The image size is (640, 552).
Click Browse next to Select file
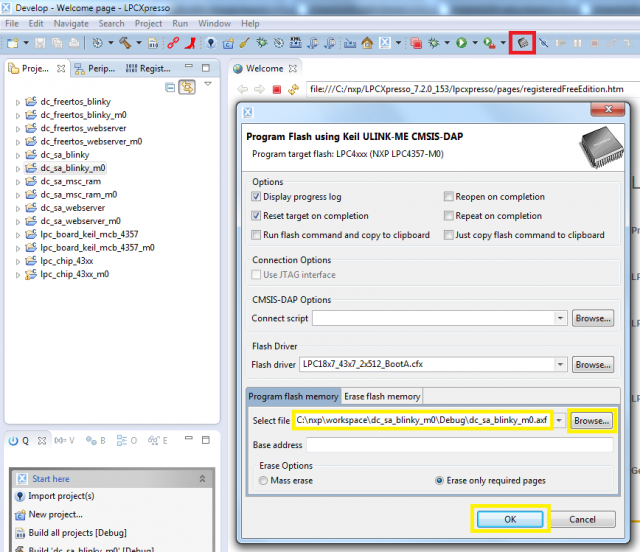coord(592,421)
